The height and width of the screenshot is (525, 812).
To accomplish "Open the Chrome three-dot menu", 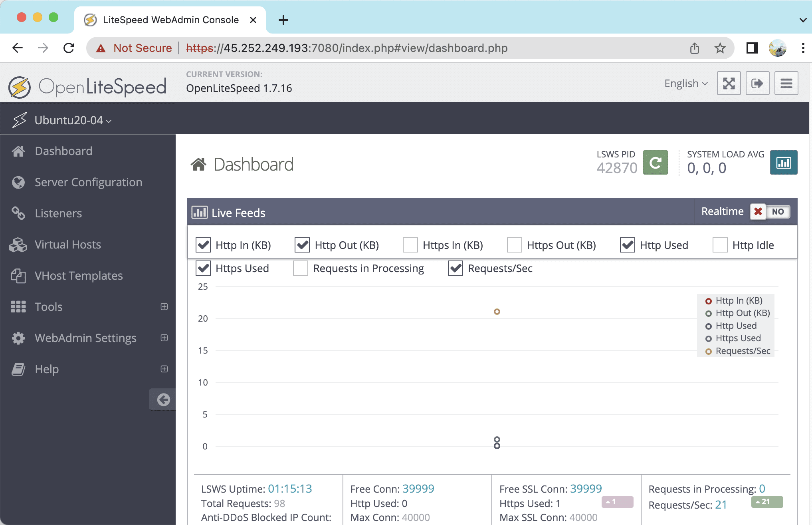I will click(803, 48).
